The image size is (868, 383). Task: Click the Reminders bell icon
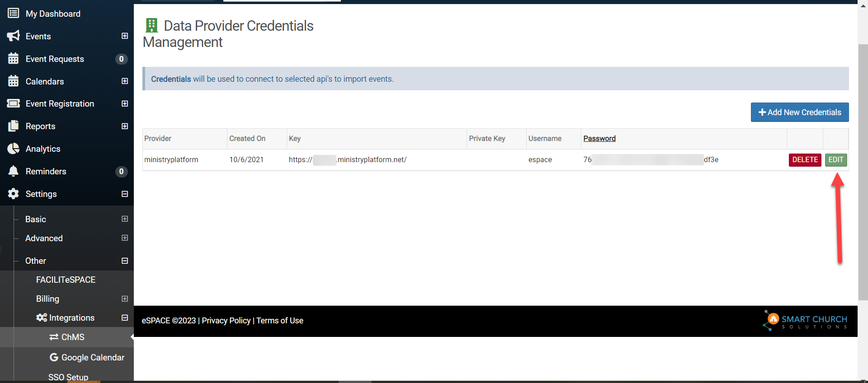click(x=13, y=171)
